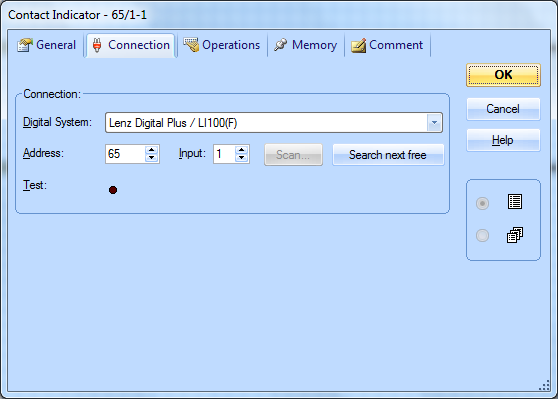Click the single sheet list icon

tap(515, 202)
